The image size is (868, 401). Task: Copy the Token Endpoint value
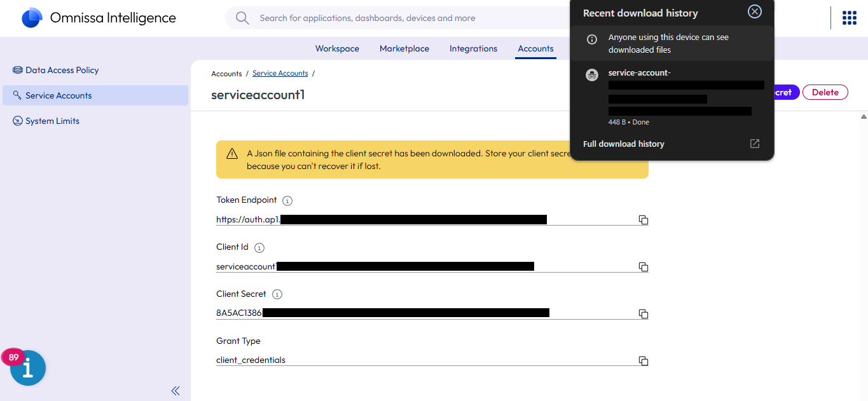coord(643,220)
